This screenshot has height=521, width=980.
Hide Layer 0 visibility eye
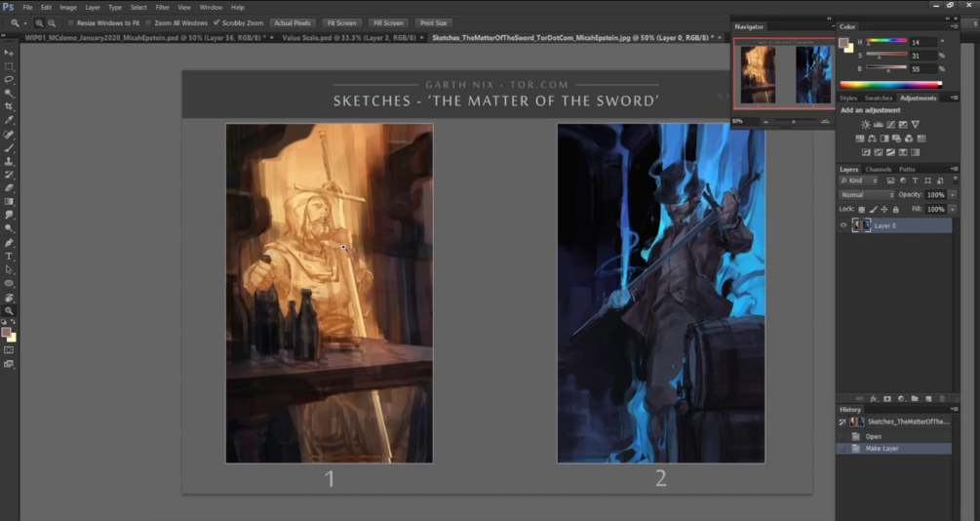(843, 225)
